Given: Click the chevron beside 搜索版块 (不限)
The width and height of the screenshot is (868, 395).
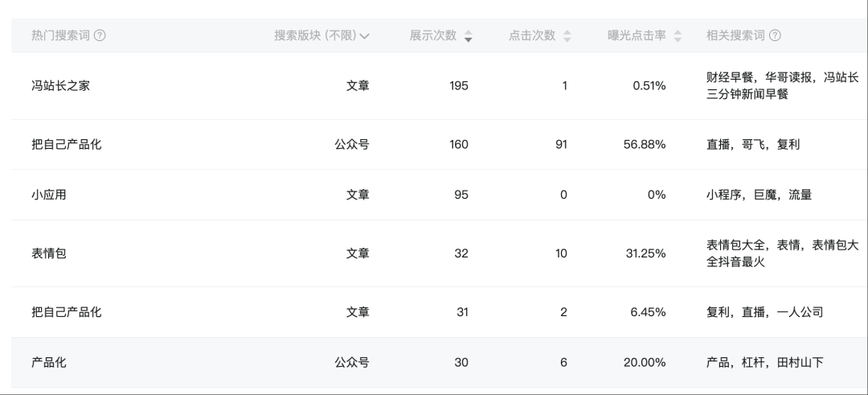Looking at the screenshot, I should tap(364, 36).
